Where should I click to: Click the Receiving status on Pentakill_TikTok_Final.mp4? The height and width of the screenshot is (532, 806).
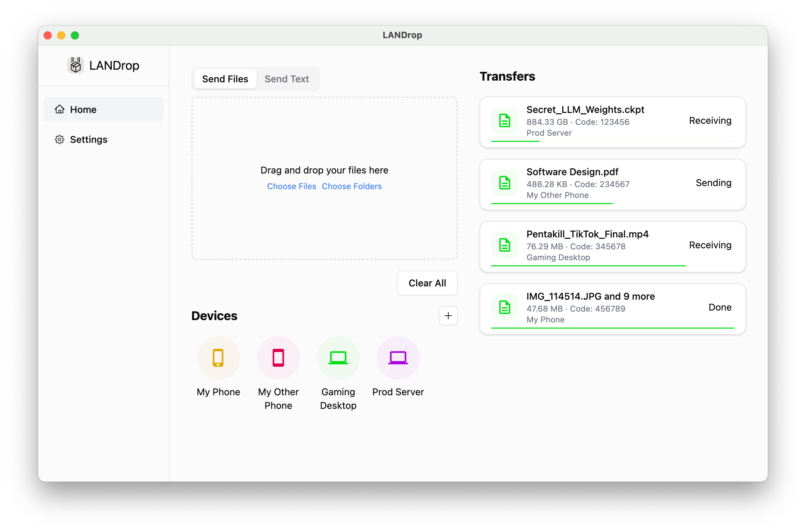(x=710, y=245)
